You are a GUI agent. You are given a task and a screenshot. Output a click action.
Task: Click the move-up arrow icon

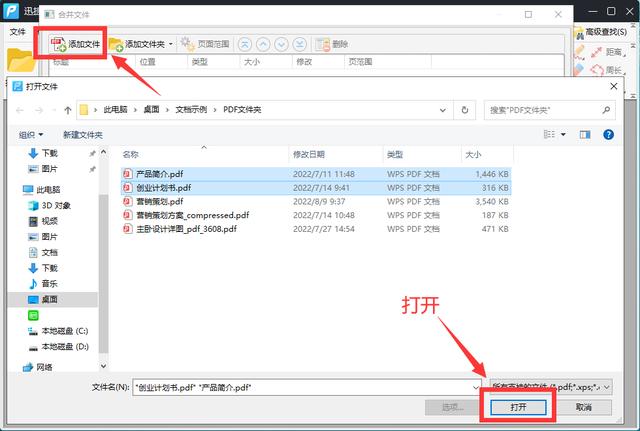[x=263, y=44]
